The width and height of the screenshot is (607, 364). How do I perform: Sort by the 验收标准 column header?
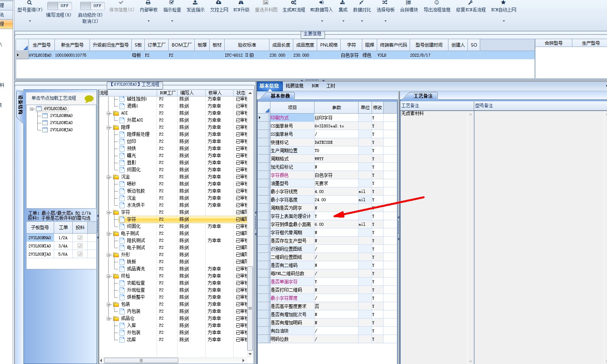[x=247, y=45]
